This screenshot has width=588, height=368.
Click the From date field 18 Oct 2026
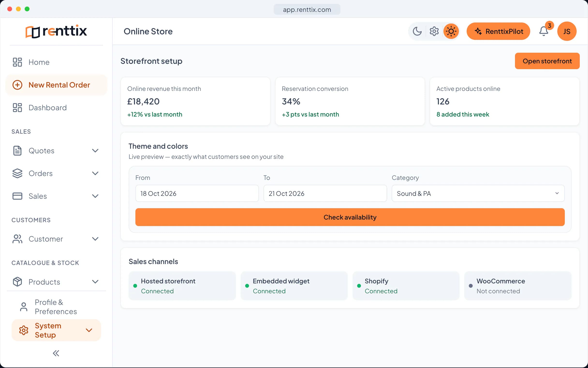(197, 193)
